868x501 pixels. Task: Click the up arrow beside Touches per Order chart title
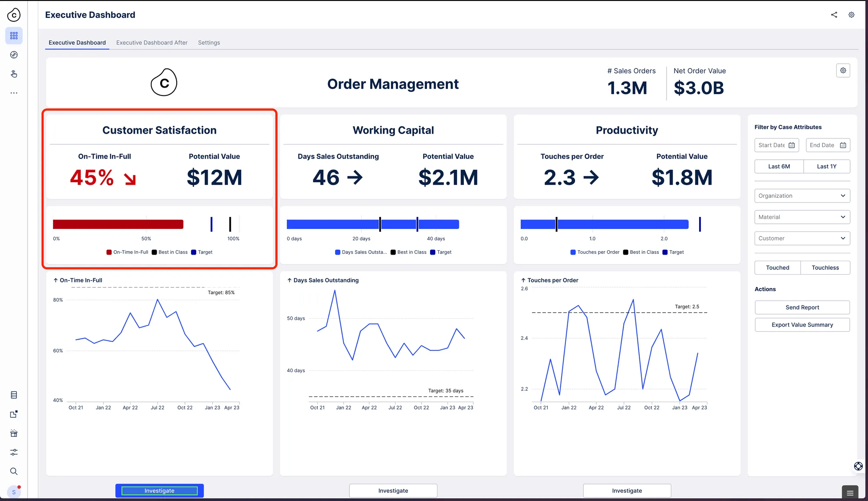(523, 280)
